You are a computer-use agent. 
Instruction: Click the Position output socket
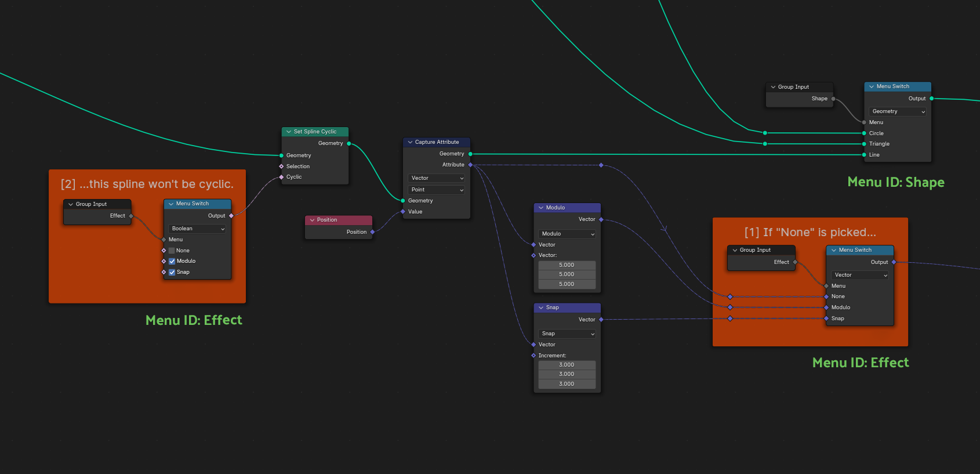(372, 232)
